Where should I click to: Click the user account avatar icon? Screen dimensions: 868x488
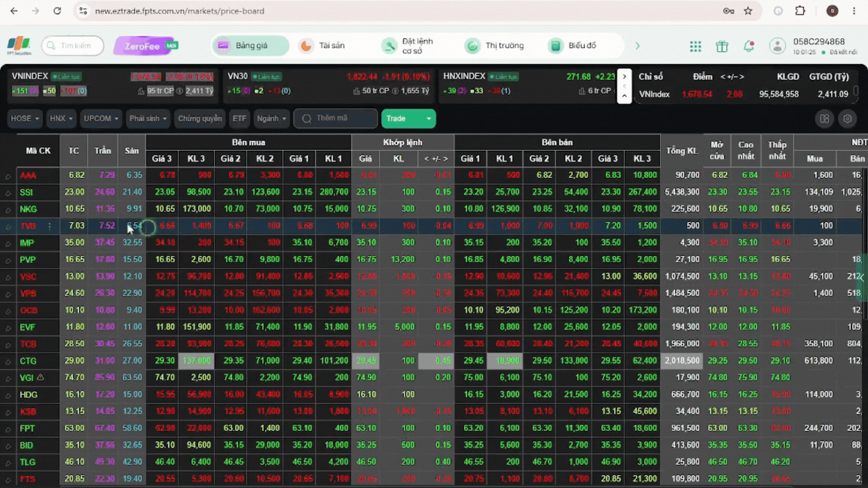778,46
